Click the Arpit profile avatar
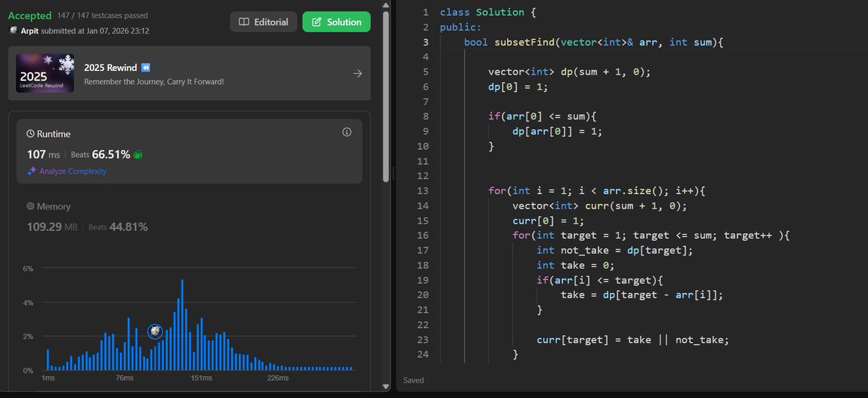The height and width of the screenshot is (398, 868). click(13, 30)
